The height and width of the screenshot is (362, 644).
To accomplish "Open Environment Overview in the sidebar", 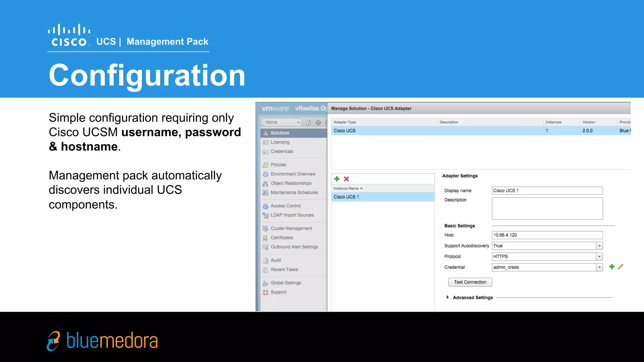I will tap(293, 174).
